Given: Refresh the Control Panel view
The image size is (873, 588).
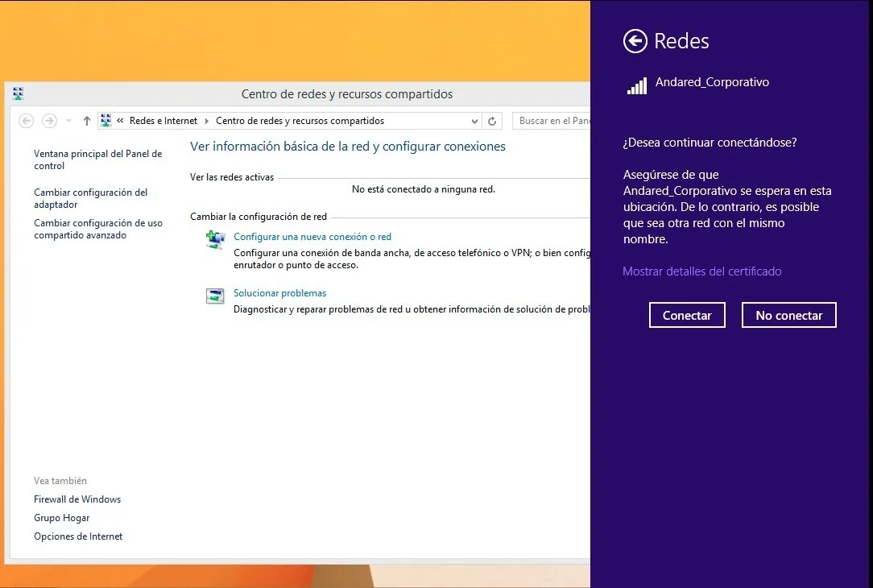Looking at the screenshot, I should [x=492, y=121].
